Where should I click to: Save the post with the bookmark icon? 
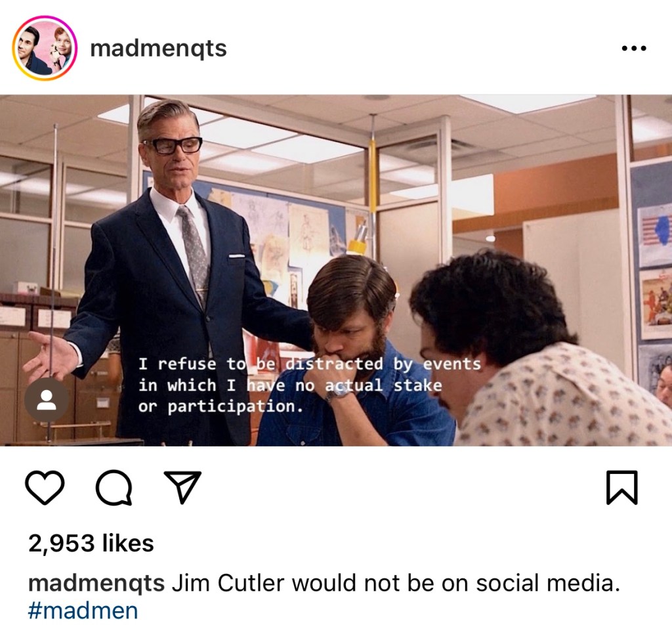point(622,487)
